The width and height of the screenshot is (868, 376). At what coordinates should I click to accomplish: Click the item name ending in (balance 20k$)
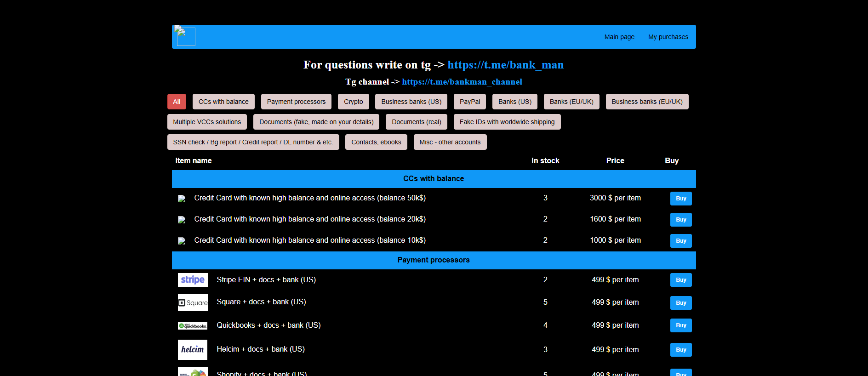(x=310, y=219)
